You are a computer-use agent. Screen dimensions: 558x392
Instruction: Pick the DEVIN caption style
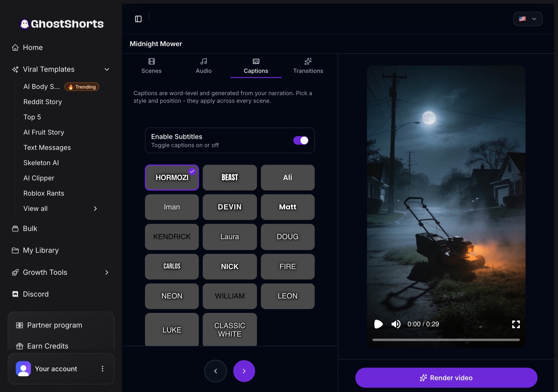coord(230,207)
